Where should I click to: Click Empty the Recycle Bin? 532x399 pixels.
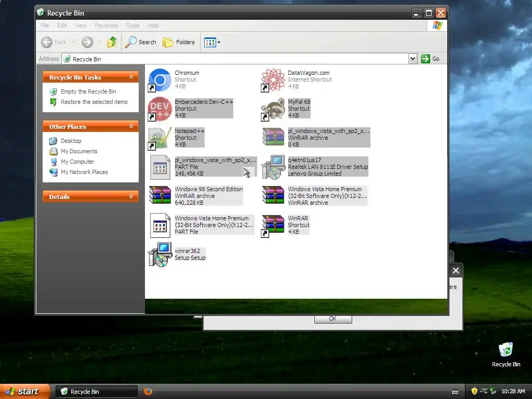pos(88,91)
